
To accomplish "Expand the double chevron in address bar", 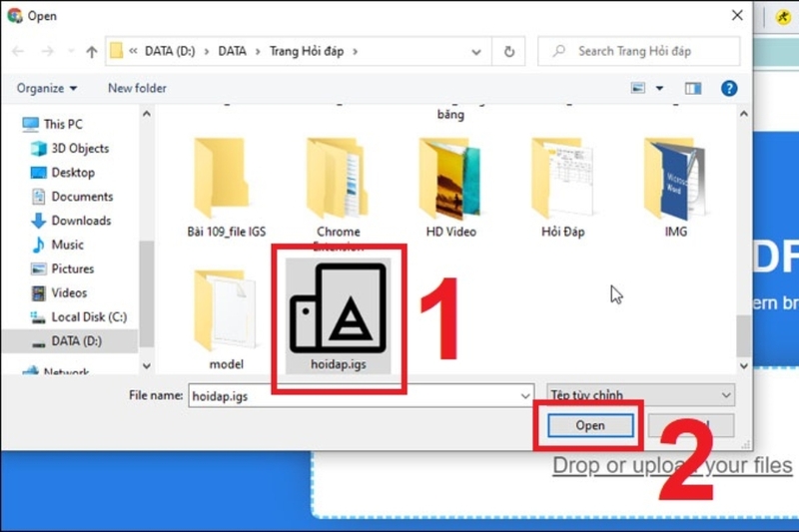I will [x=133, y=51].
